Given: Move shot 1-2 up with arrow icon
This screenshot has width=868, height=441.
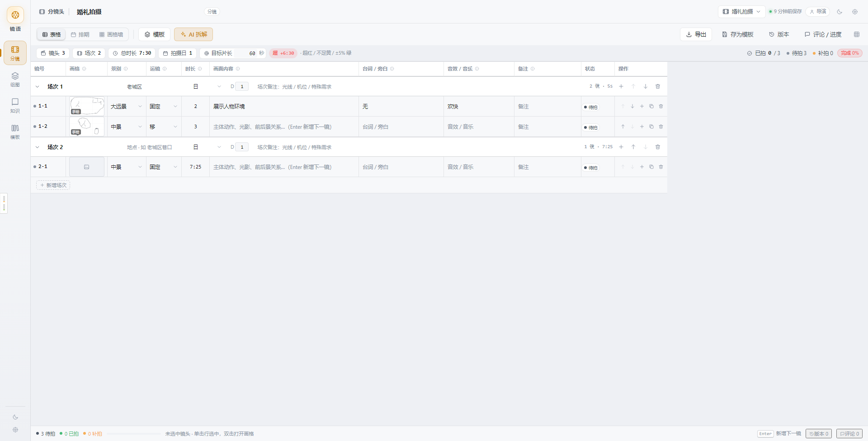Looking at the screenshot, I should 623,127.
